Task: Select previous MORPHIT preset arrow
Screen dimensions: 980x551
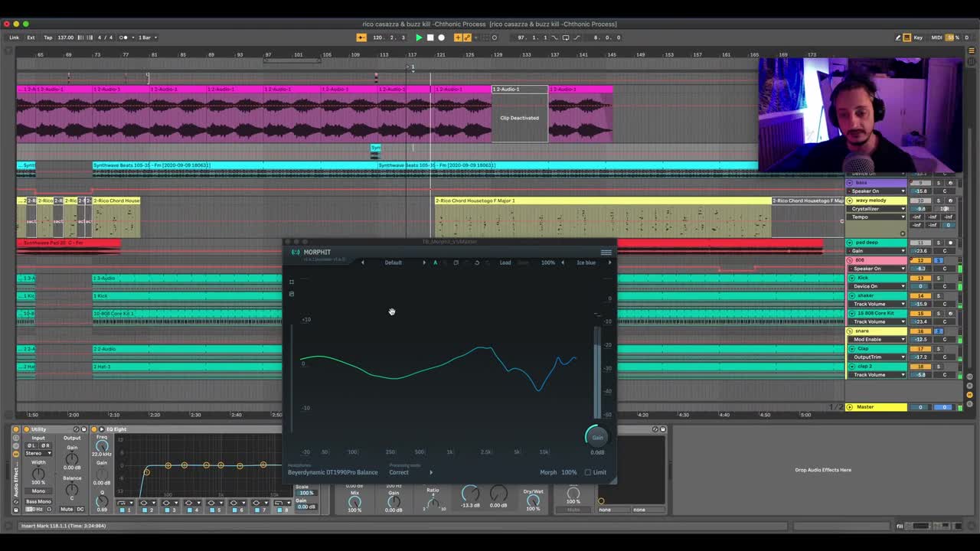Action: tap(363, 262)
